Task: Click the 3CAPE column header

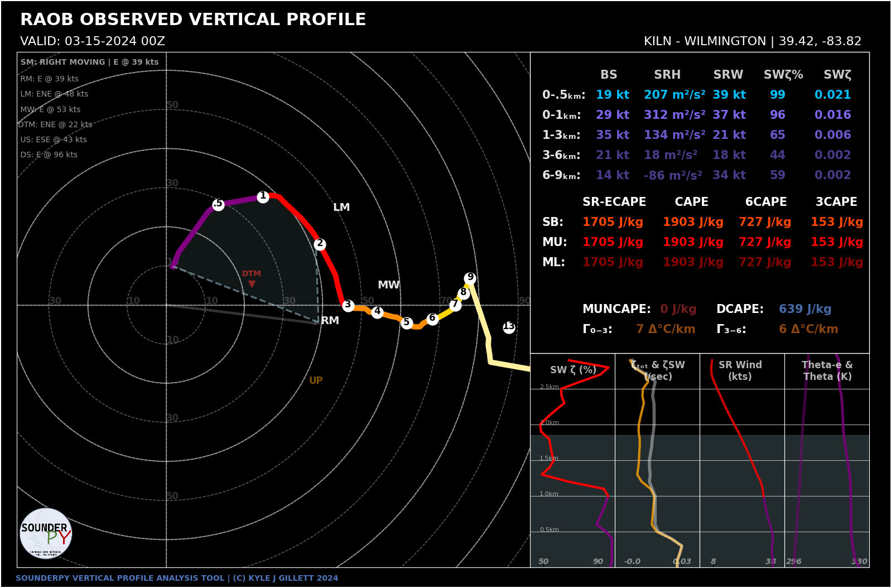Action: coord(836,202)
